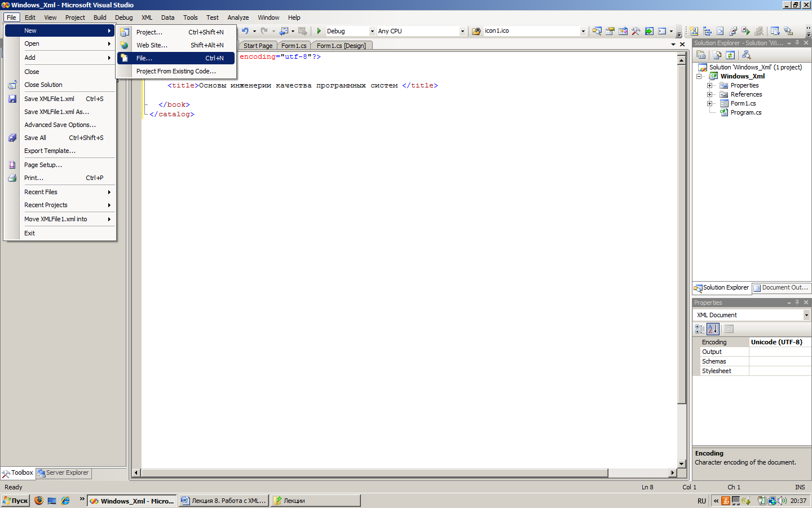
Task: Close the active XML document tab
Action: pyautogui.click(x=682, y=44)
